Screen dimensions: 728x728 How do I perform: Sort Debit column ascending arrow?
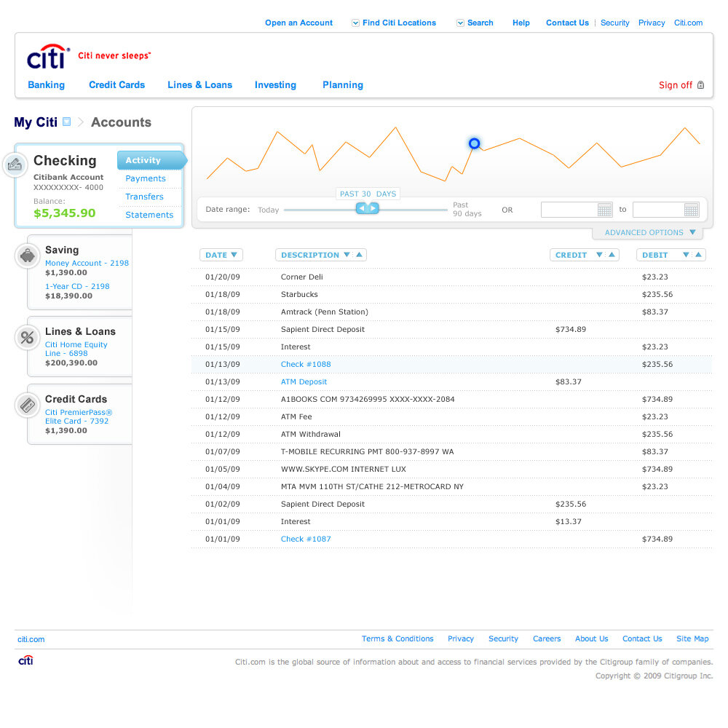pyautogui.click(x=698, y=255)
